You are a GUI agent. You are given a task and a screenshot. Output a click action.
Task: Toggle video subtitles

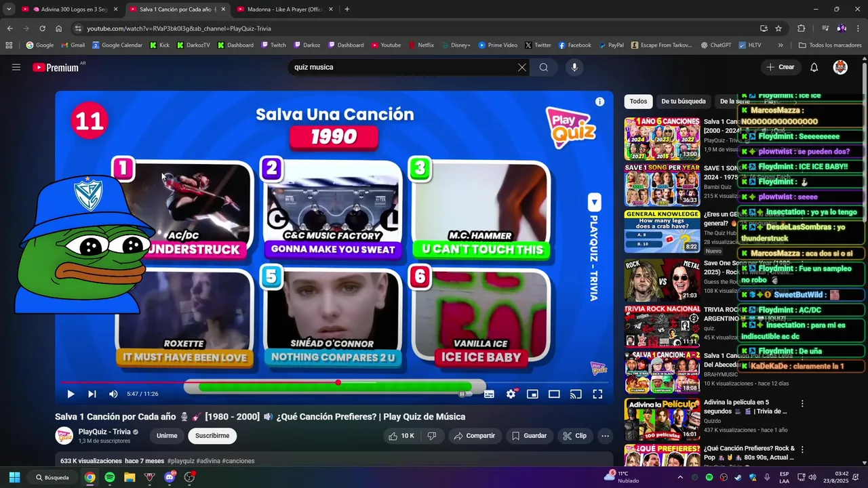click(489, 394)
